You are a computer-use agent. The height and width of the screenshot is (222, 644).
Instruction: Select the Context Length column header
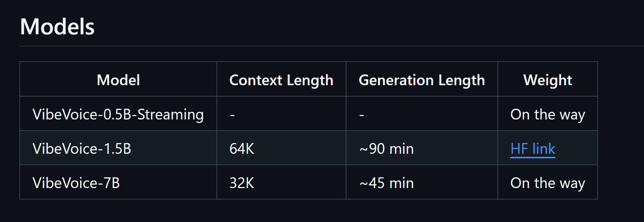tap(281, 80)
